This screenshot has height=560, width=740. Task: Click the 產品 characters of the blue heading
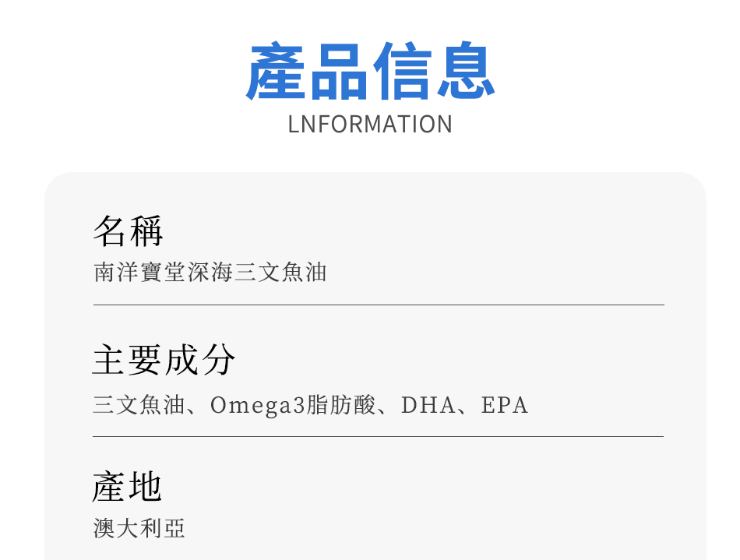[307, 72]
